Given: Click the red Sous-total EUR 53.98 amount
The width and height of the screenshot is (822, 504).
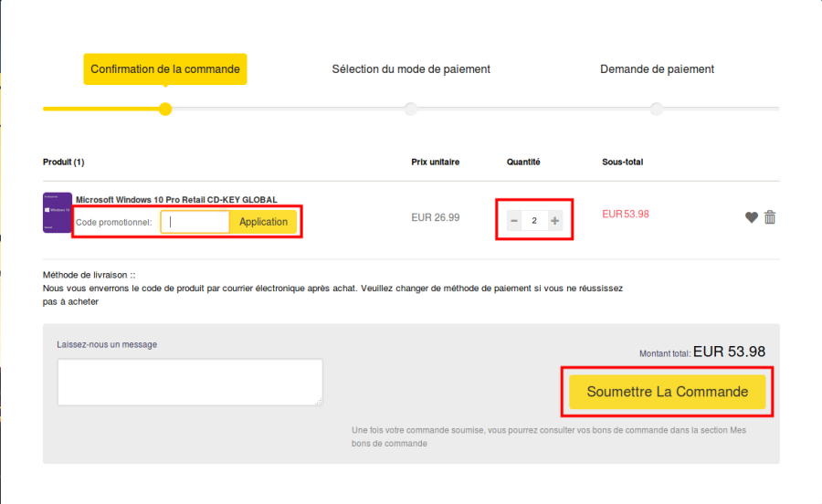Looking at the screenshot, I should coord(626,214).
